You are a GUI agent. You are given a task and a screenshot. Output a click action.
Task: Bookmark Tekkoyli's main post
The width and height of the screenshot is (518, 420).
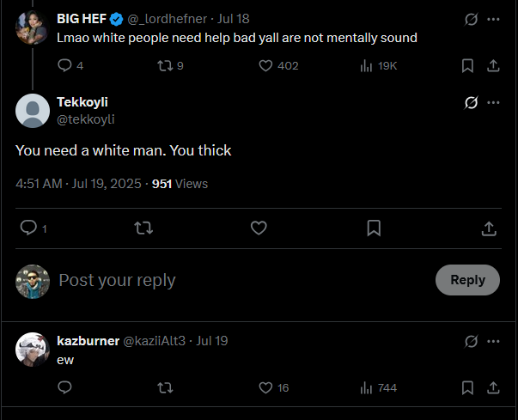374,228
